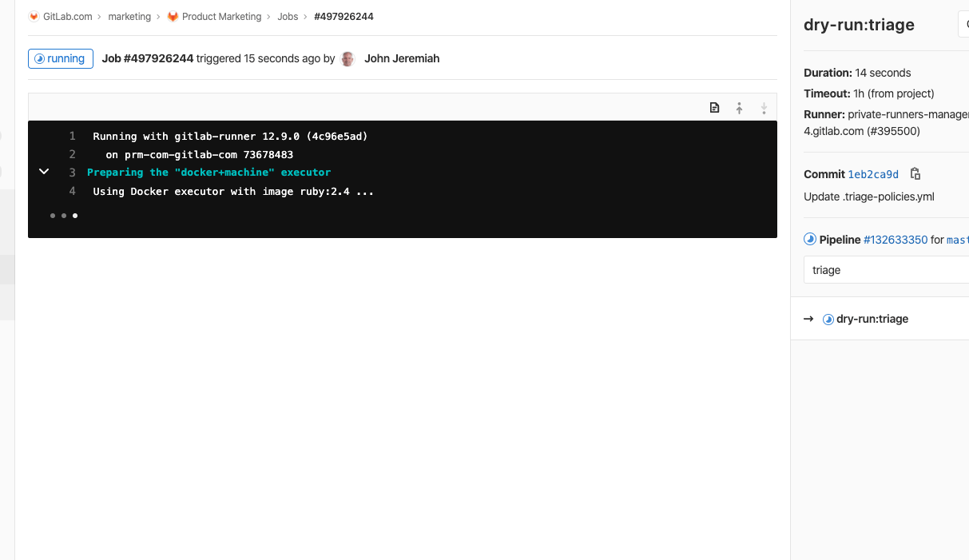
Task: Select dry-run:triage job in the stage list
Action: (872, 319)
